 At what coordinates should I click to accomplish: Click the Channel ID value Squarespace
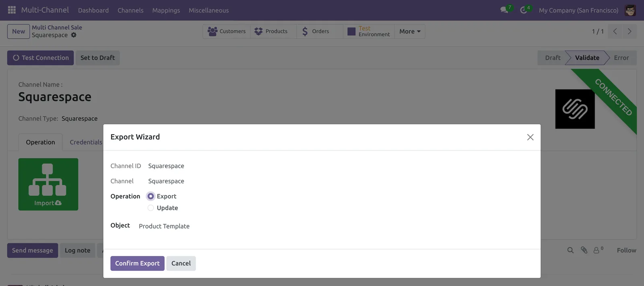click(166, 166)
